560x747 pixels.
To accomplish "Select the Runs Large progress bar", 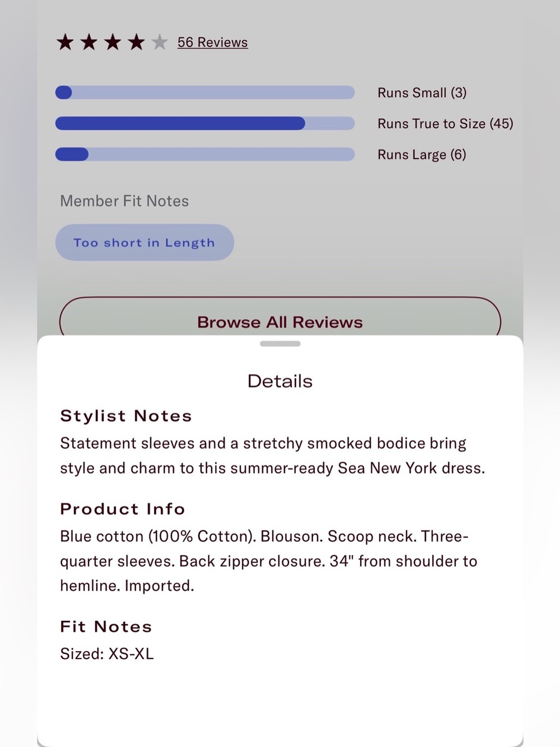I will pyautogui.click(x=205, y=154).
